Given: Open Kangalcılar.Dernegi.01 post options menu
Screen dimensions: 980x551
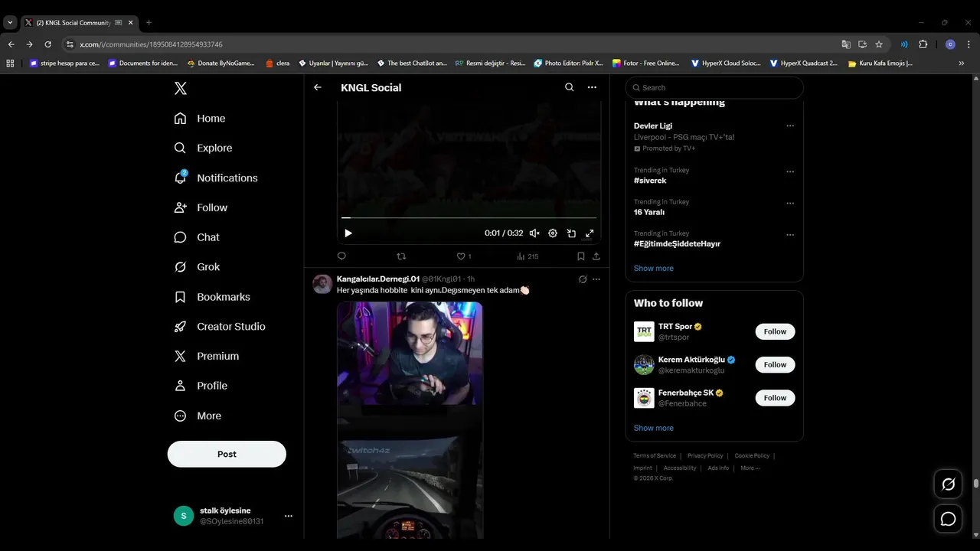Looking at the screenshot, I should pos(596,279).
